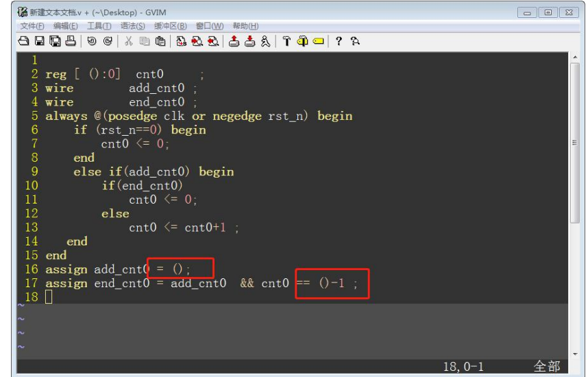Screen dimensions: 588x377
Task: Click the Open file toolbar icon
Action: 23,41
